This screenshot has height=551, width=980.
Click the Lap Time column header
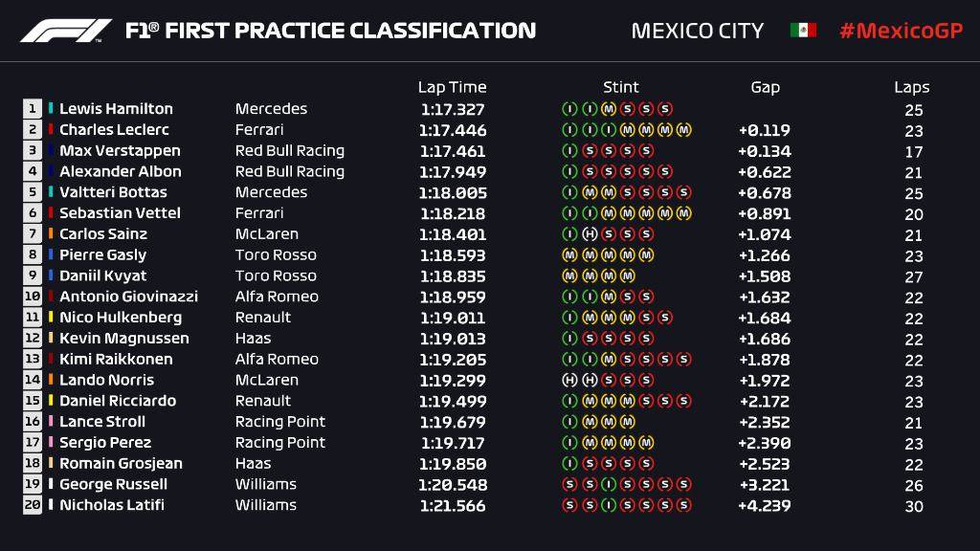(x=452, y=87)
